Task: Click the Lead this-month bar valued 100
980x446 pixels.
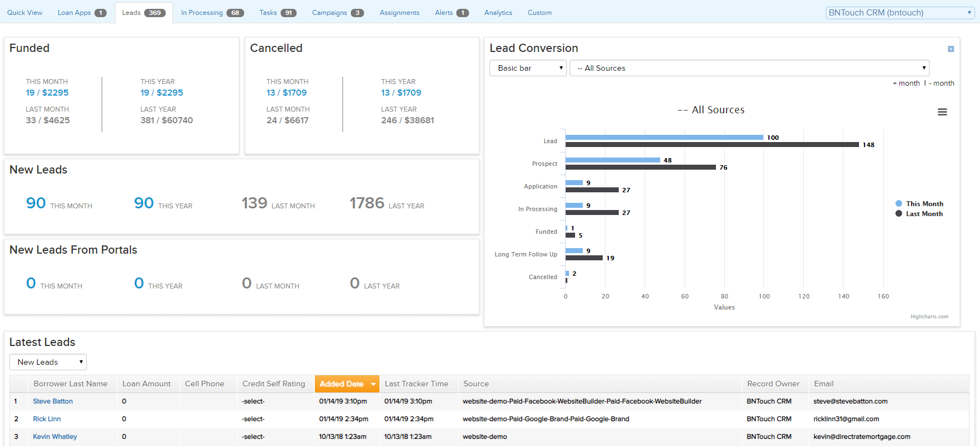Action: coord(664,137)
